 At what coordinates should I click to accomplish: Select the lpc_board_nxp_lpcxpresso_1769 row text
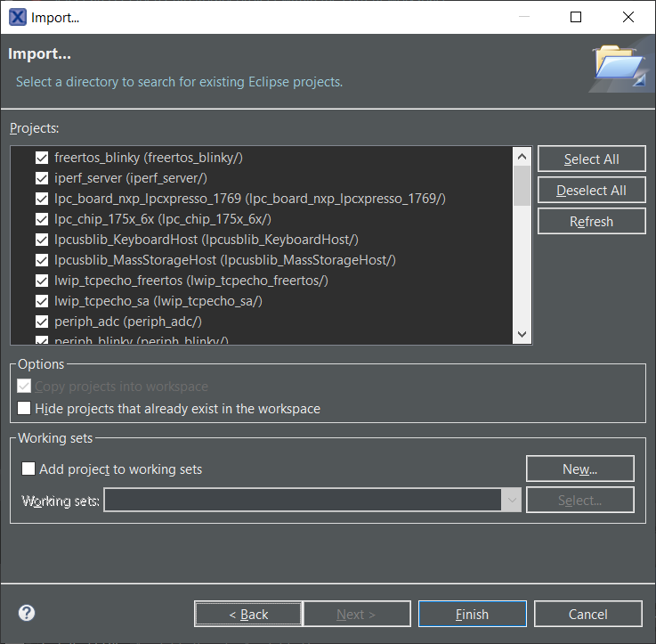pyautogui.click(x=250, y=199)
